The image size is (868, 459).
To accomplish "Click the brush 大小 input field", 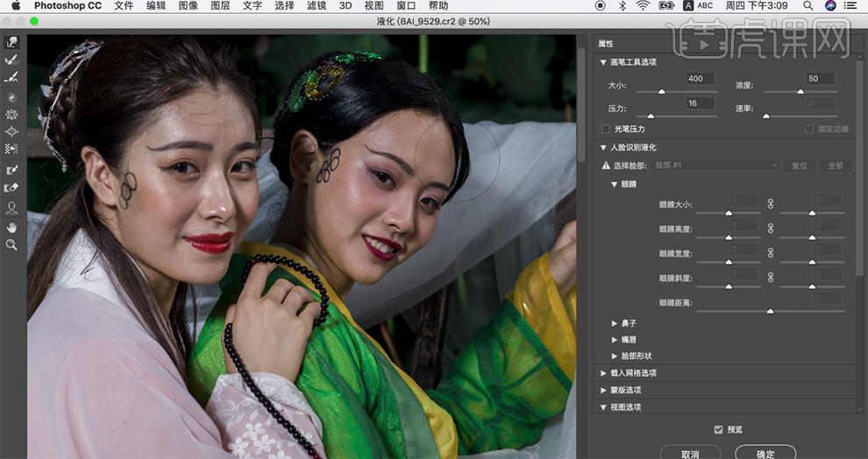I will (x=701, y=79).
